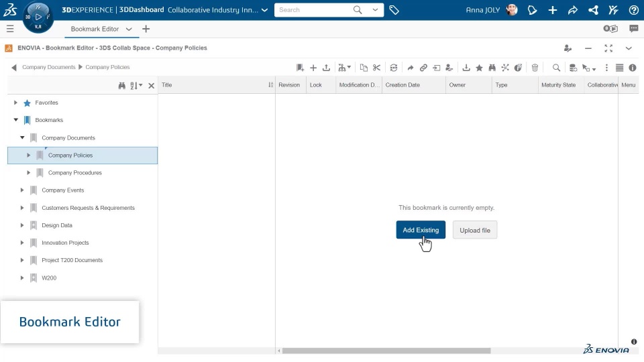Open the three-dot more options menu
The width and height of the screenshot is (644, 362).
coord(606,68)
